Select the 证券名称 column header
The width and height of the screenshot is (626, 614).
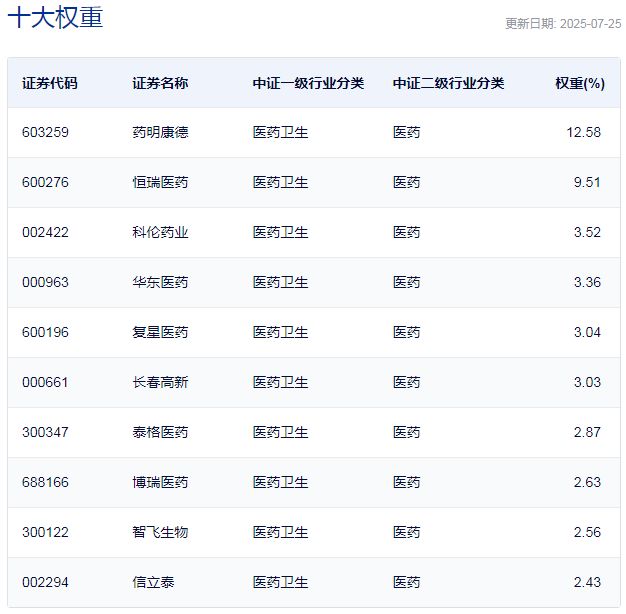pos(160,83)
